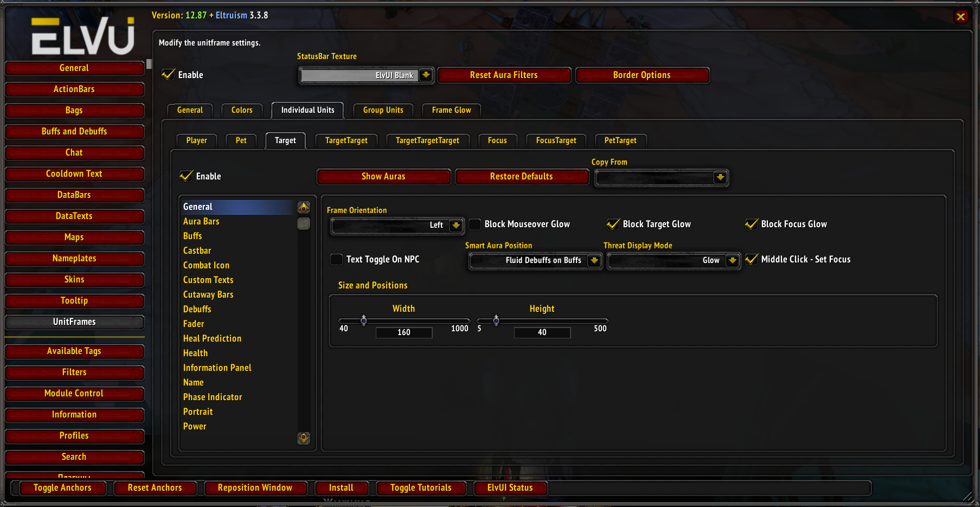
Task: Click the scroll-down arrow below the settings list
Action: pyautogui.click(x=303, y=439)
